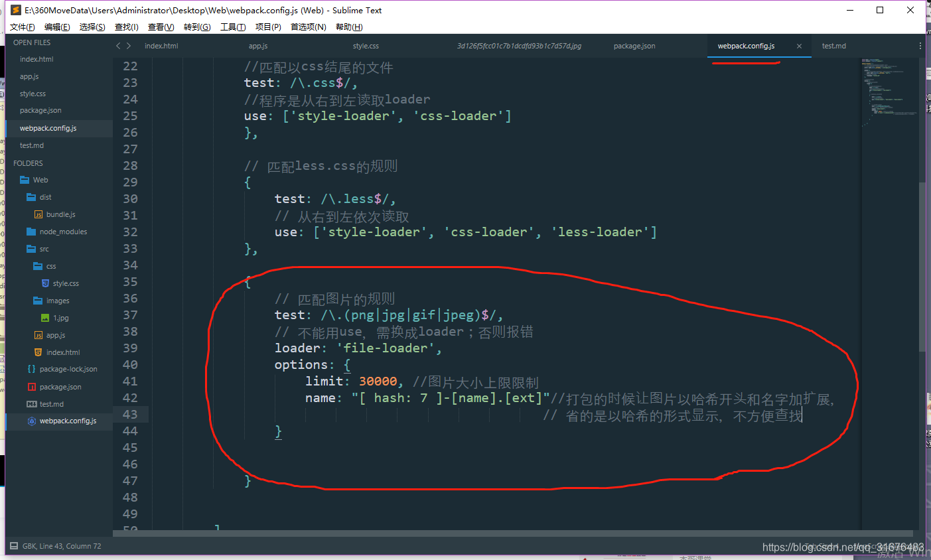Image resolution: width=931 pixels, height=560 pixels.
Task: Open the 查看(V) menu
Action: (x=161, y=27)
